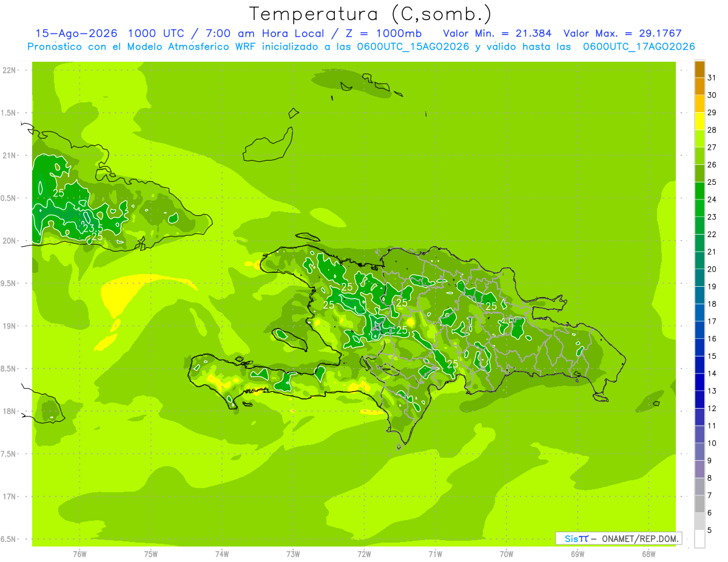728x562 pixels.
Task: Select the date text '15-Ago-2026'
Action: (75, 33)
